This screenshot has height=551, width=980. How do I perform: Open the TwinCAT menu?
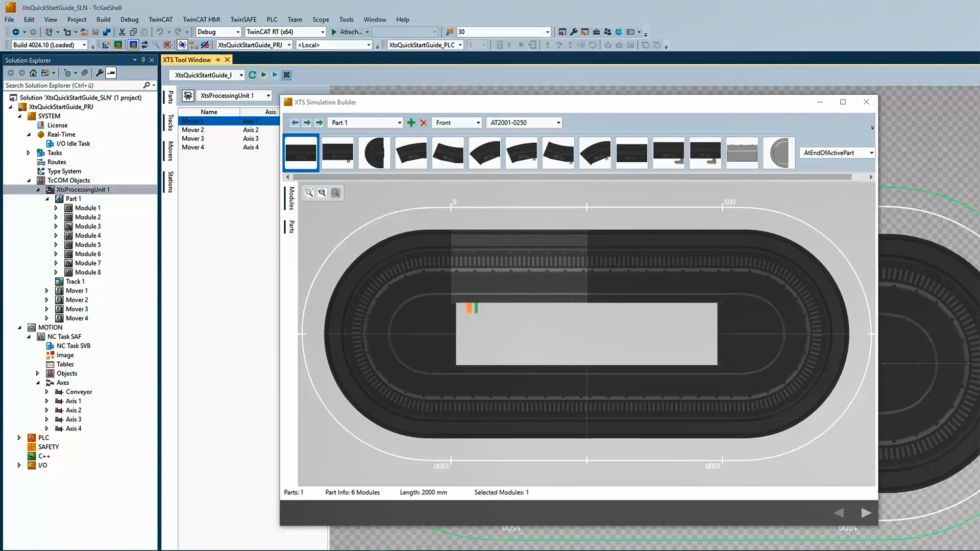pyautogui.click(x=160, y=19)
